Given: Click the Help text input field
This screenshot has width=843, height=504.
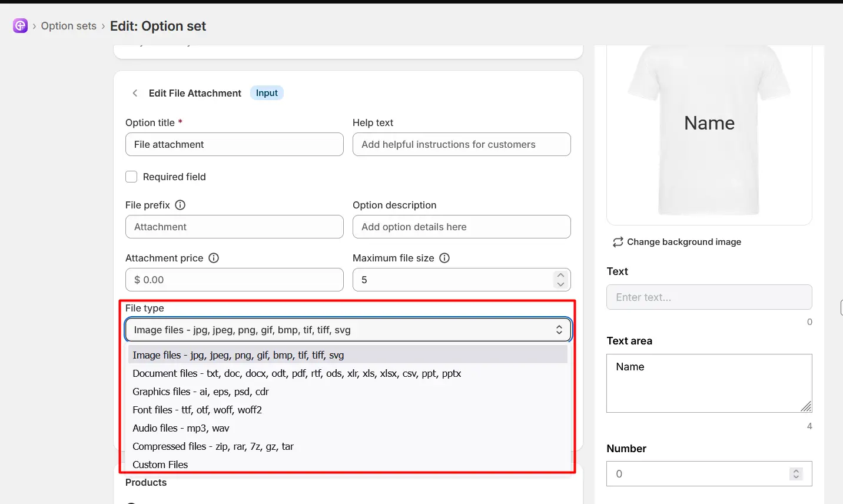Looking at the screenshot, I should 462,144.
